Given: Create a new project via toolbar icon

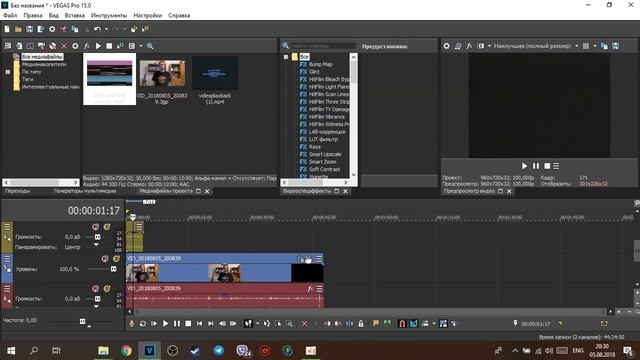Looking at the screenshot, I should 7,29.
